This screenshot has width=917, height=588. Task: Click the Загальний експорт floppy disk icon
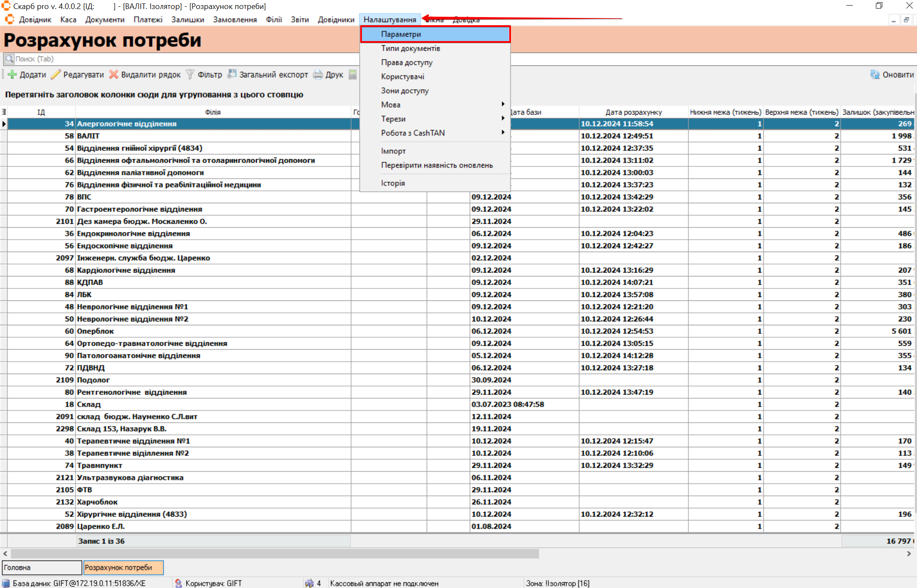pyautogui.click(x=232, y=74)
